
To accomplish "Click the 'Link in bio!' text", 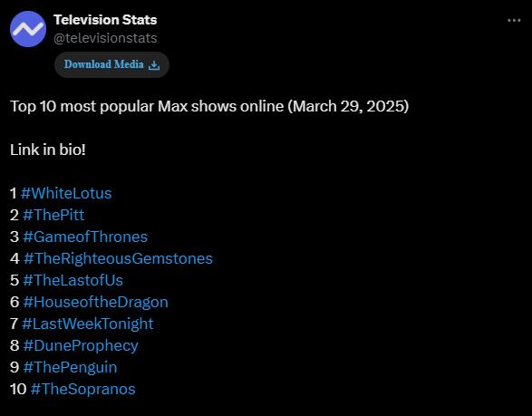I will pyautogui.click(x=48, y=150).
